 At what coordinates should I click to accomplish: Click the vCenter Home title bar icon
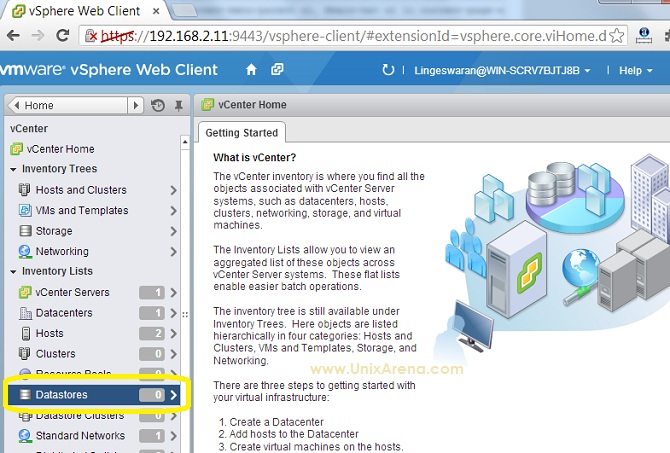click(x=208, y=105)
